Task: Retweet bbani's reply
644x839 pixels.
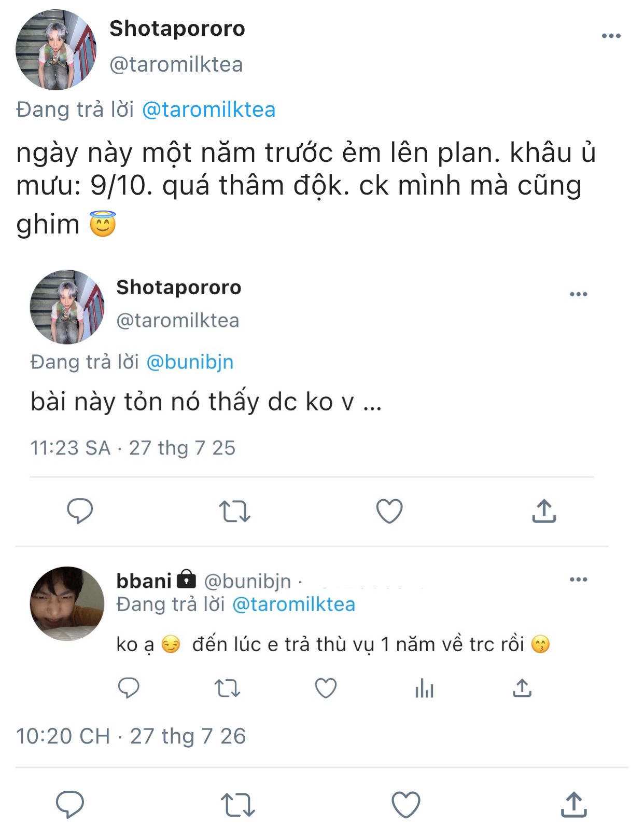Action: pyautogui.click(x=227, y=689)
